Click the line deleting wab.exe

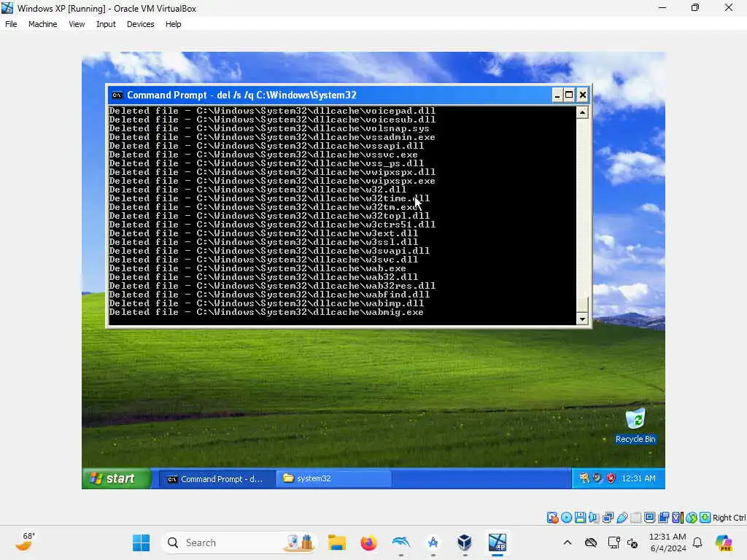click(258, 268)
